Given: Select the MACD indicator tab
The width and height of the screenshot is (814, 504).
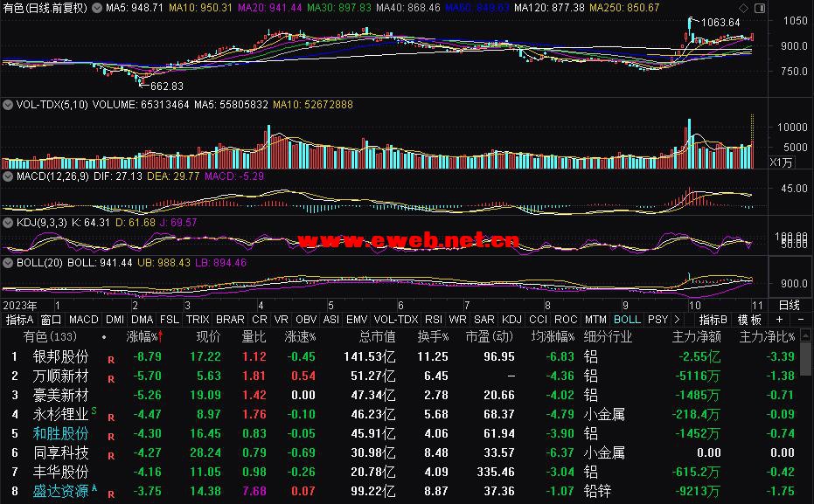Looking at the screenshot, I should [84, 320].
